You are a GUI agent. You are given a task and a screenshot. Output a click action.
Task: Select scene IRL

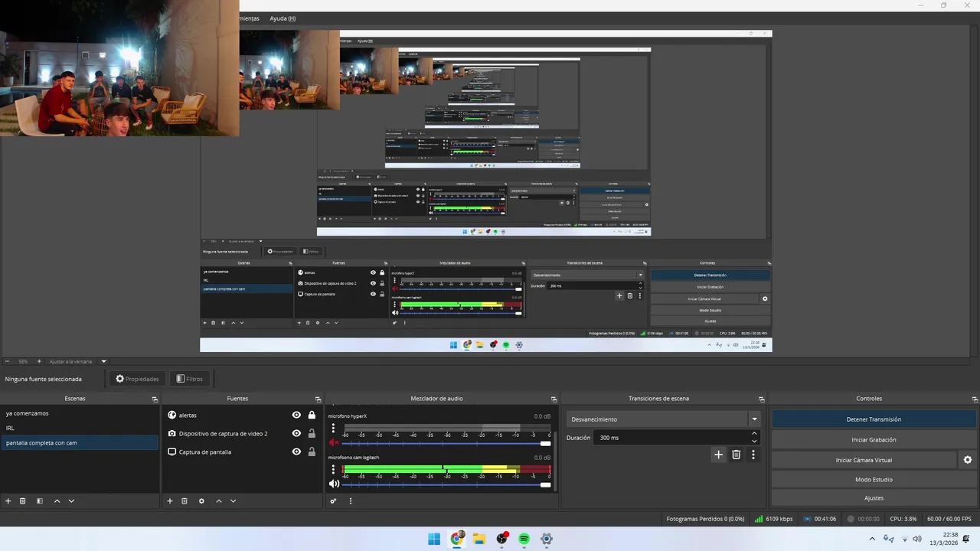(80, 428)
